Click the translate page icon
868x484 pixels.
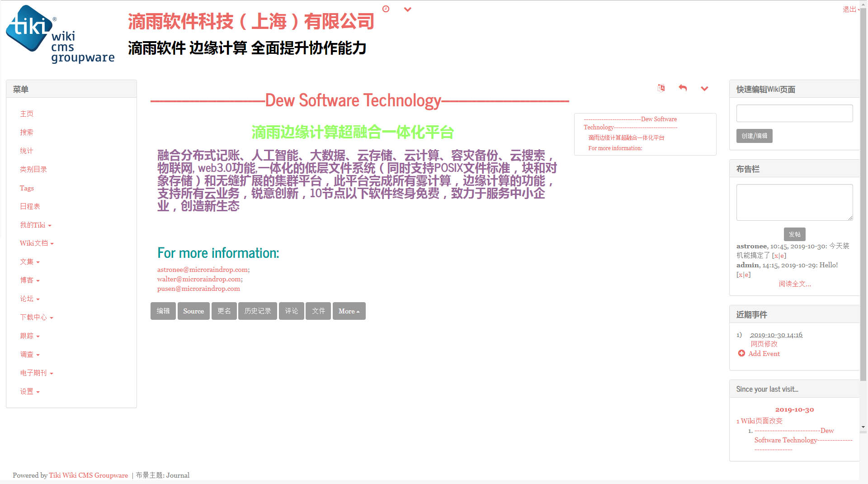click(661, 88)
